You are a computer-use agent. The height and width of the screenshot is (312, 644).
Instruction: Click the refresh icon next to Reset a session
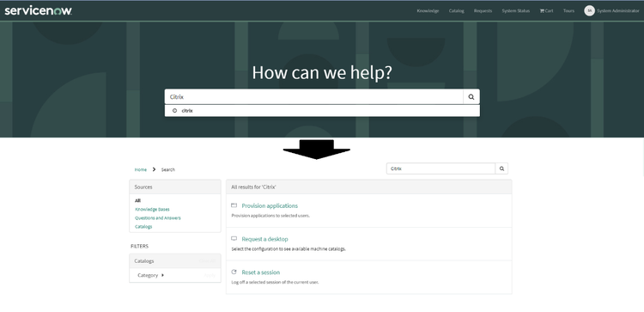[x=234, y=272]
